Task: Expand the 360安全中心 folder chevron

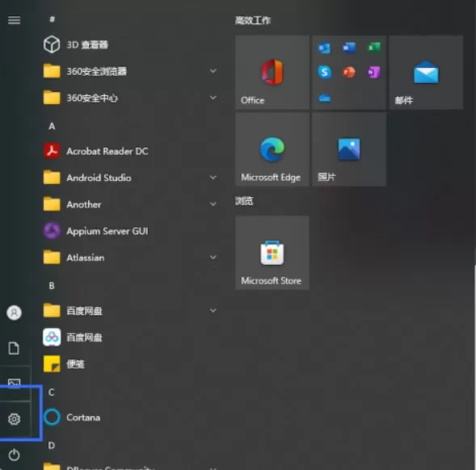Action: coord(213,98)
